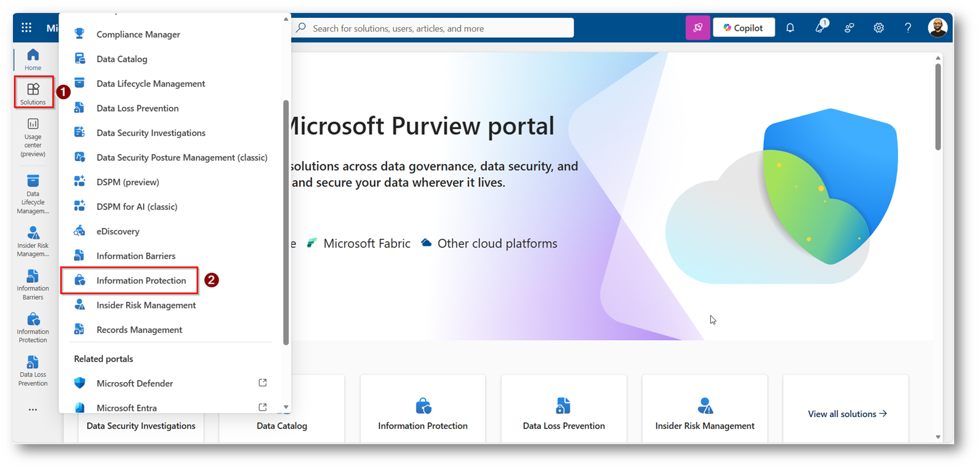Image resolution: width=980 pixels, height=470 pixels.
Task: Click View all solutions link
Action: [847, 414]
